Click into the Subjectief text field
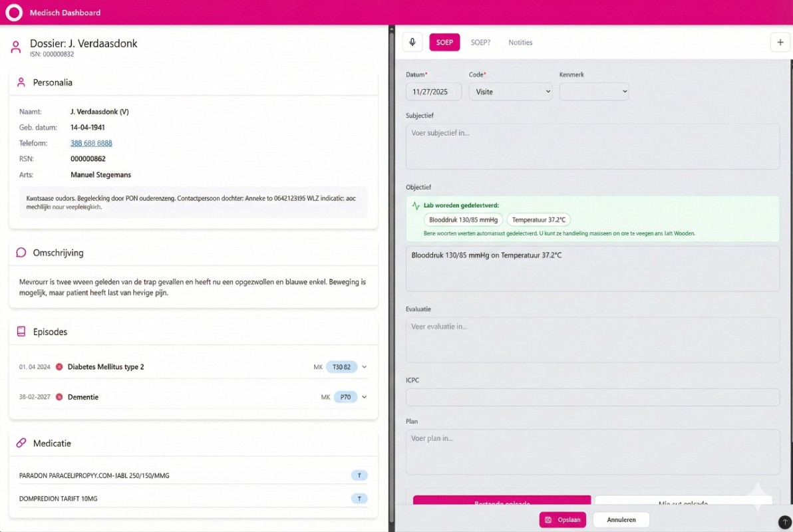The height and width of the screenshot is (532, 793). tap(592, 146)
